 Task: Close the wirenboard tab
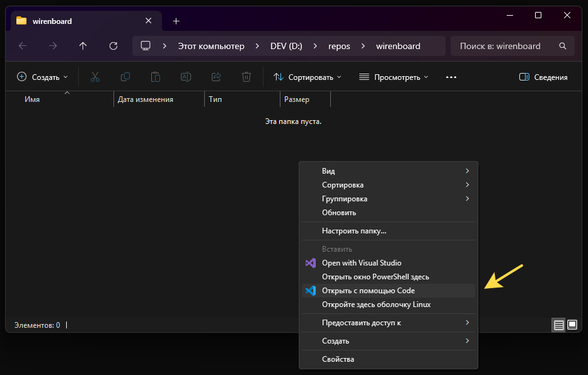(x=149, y=21)
